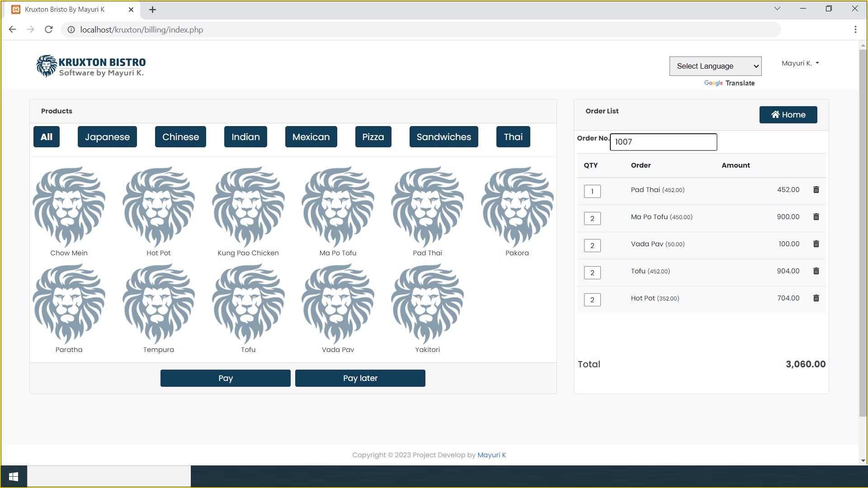Remove Tofu from the order list

click(816, 271)
